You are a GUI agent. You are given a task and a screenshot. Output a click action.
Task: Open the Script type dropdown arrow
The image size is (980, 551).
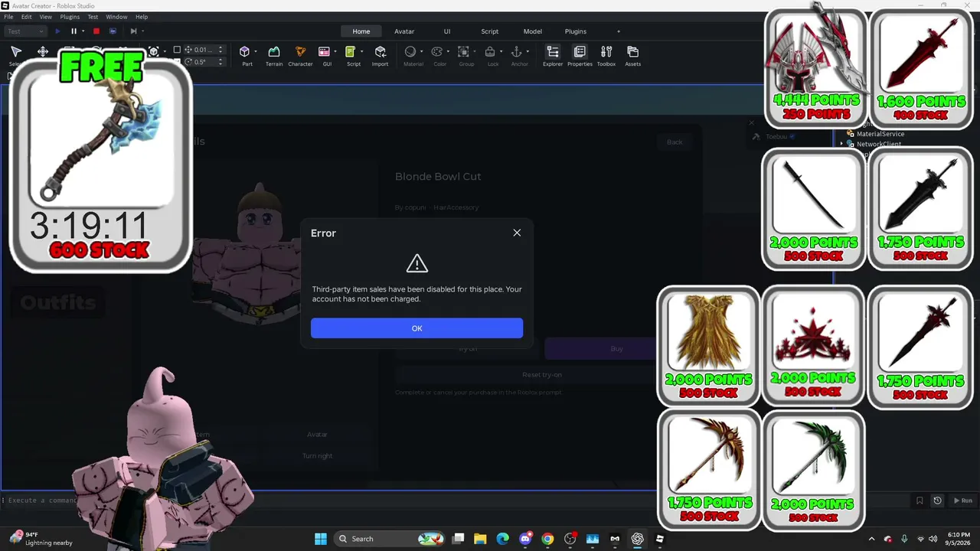click(x=361, y=51)
